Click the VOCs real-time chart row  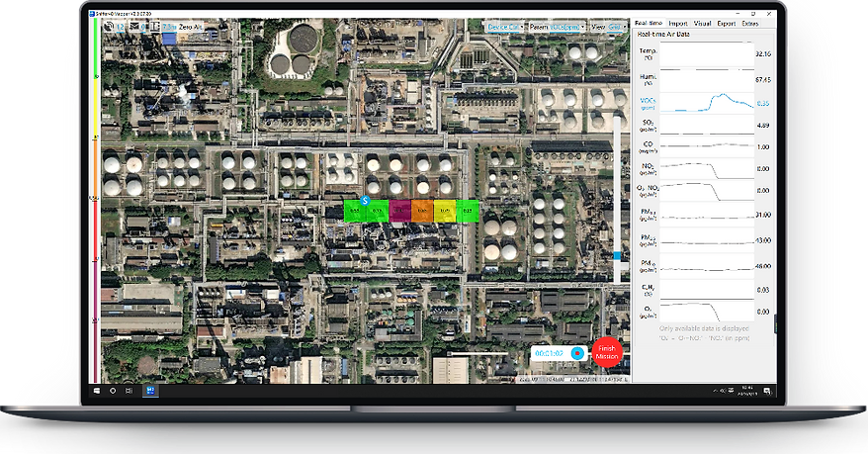pos(705,102)
